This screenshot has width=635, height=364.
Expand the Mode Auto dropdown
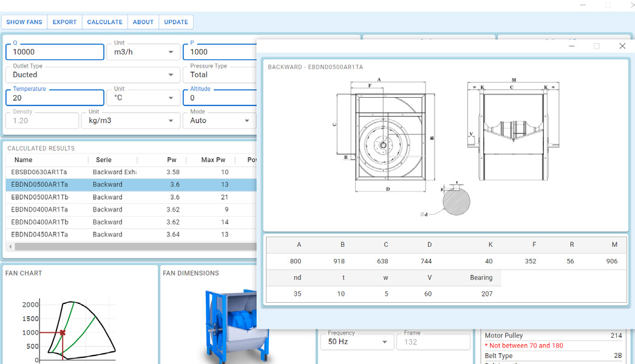coord(219,121)
